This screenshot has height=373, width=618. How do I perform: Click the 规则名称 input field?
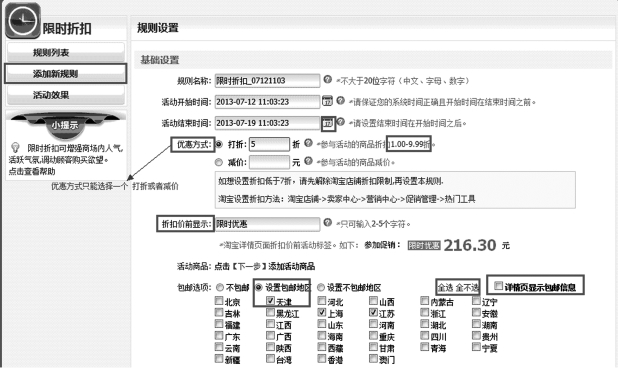(x=267, y=80)
